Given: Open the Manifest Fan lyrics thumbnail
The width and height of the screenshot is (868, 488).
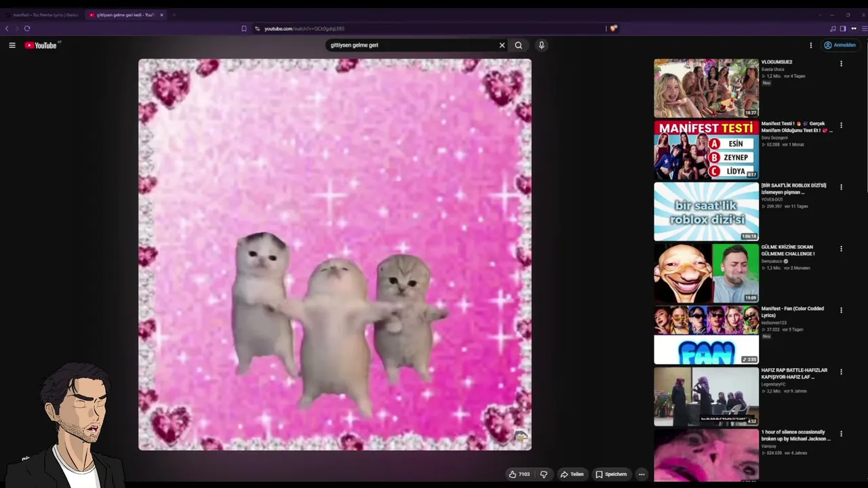Looking at the screenshot, I should (706, 335).
